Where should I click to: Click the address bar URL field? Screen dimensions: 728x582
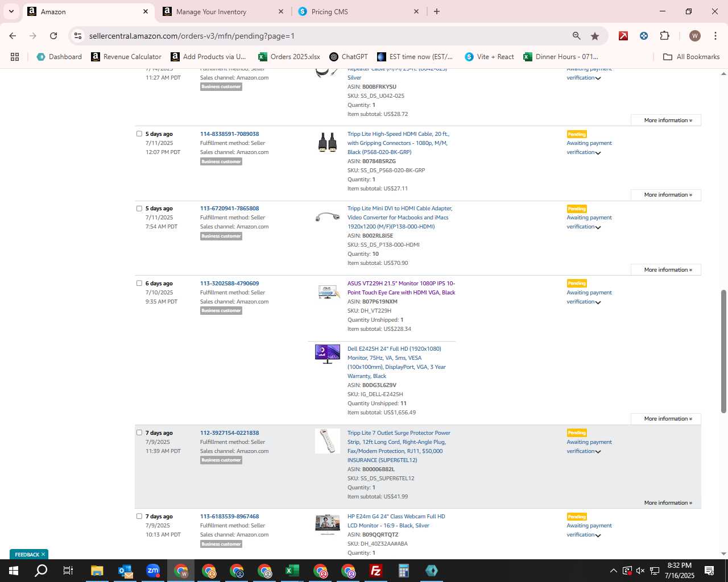327,36
